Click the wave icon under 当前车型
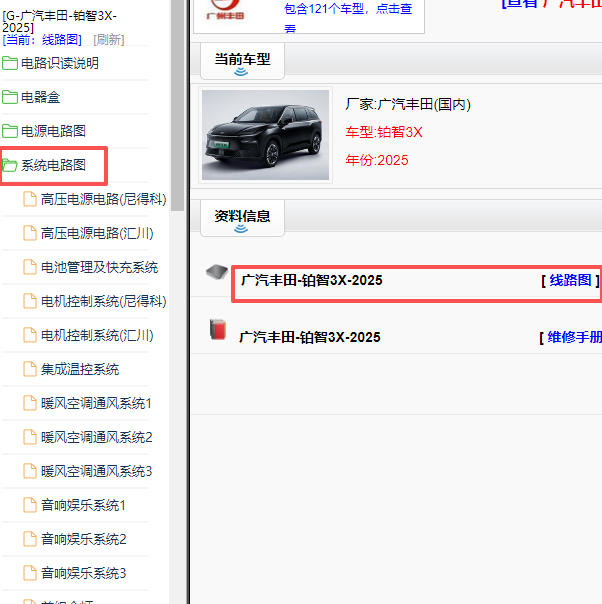 coord(241,72)
